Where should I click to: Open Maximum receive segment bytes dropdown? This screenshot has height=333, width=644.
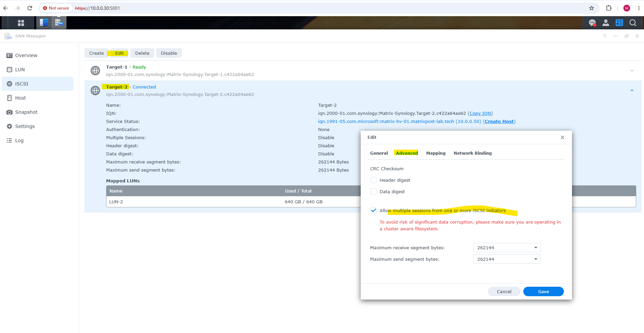[x=507, y=248]
